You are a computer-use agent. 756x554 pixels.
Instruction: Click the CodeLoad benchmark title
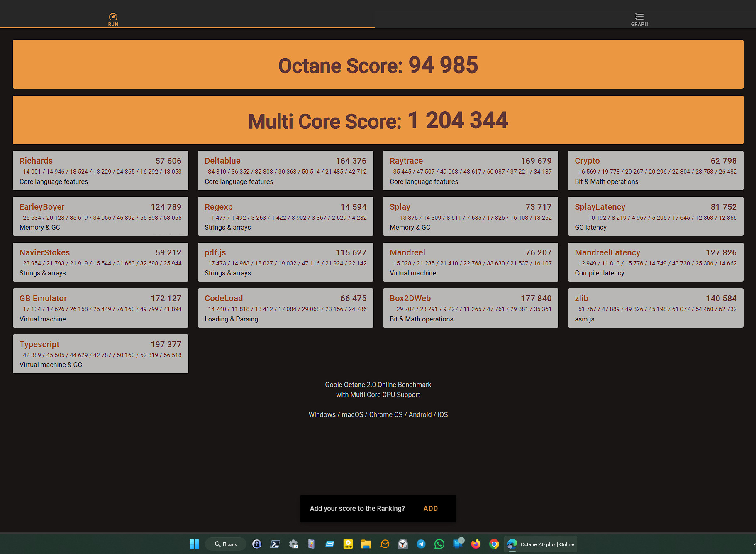click(x=224, y=298)
